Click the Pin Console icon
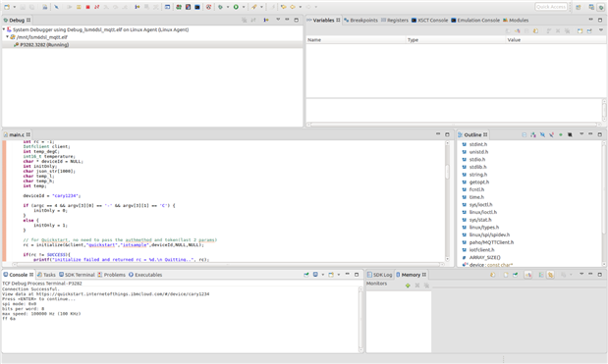The image size is (608, 364). click(x=306, y=275)
